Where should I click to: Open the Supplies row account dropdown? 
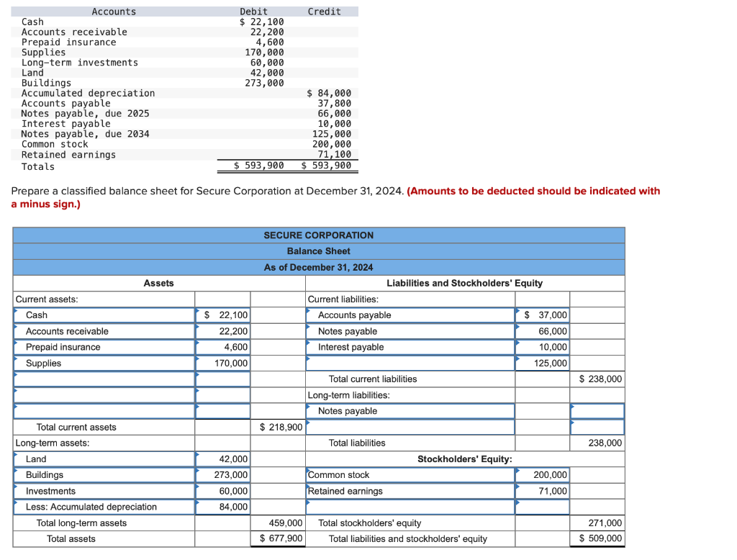click(x=104, y=363)
